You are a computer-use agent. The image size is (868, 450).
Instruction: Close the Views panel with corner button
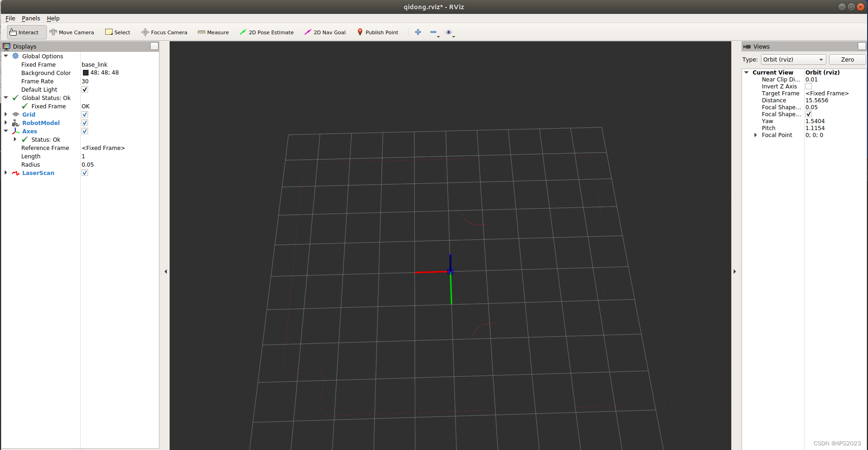tap(862, 46)
